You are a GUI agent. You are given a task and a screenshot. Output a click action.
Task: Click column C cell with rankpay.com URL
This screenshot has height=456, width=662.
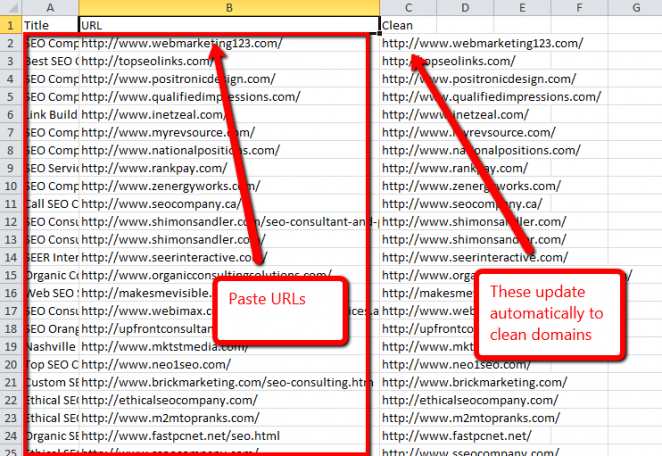[x=408, y=168]
